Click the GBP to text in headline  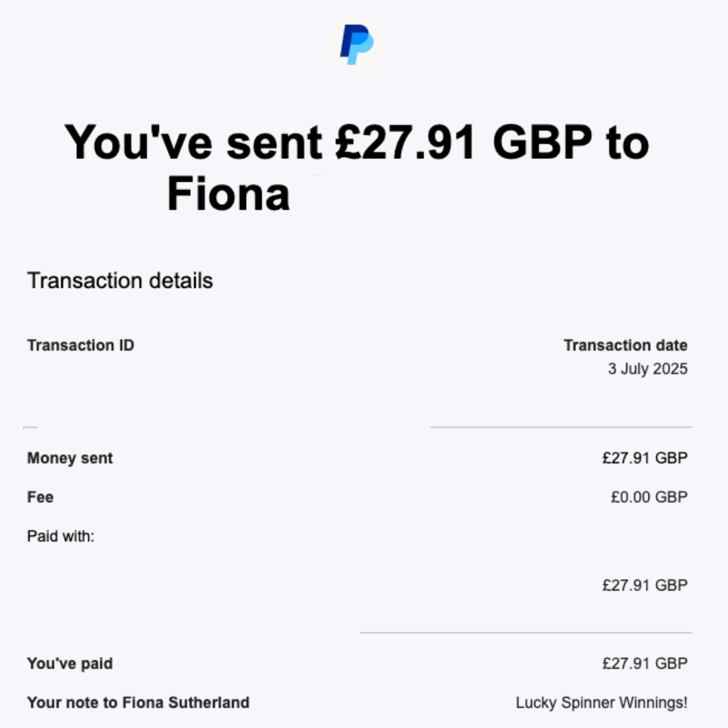[x=571, y=142]
